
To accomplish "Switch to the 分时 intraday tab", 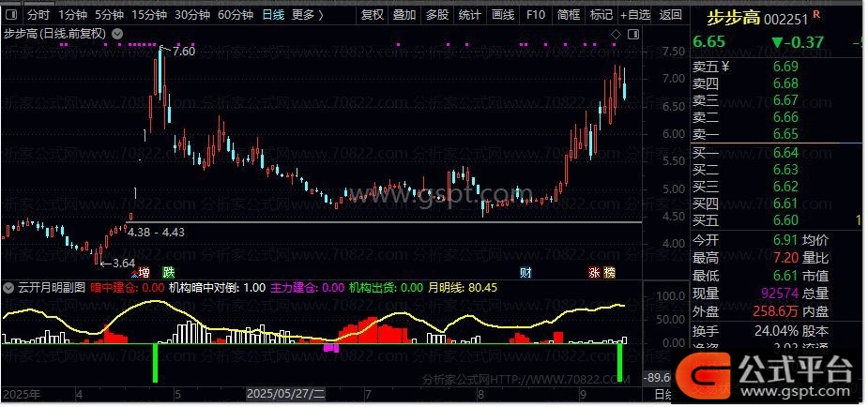I will point(38,15).
